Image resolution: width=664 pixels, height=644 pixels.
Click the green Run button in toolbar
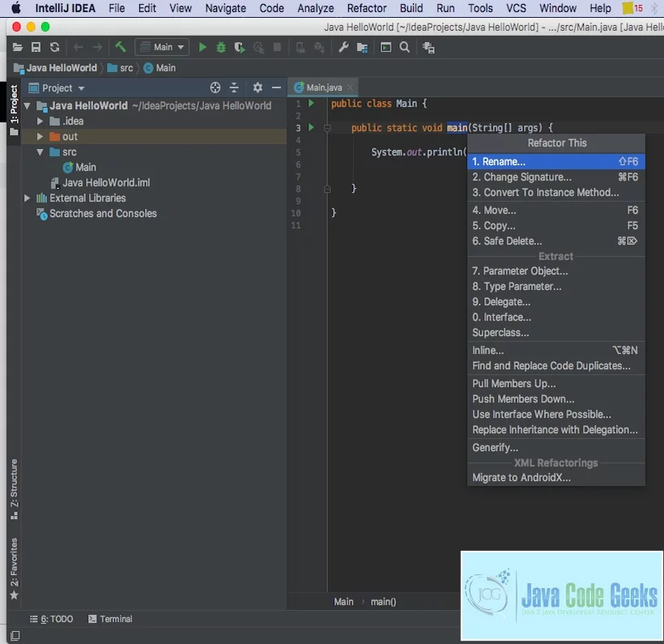202,47
